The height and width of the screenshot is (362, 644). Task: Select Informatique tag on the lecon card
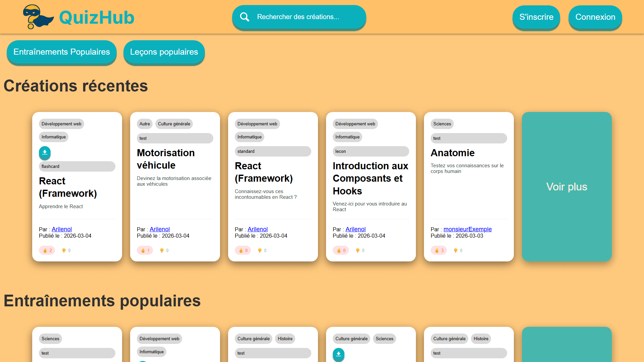[347, 137]
